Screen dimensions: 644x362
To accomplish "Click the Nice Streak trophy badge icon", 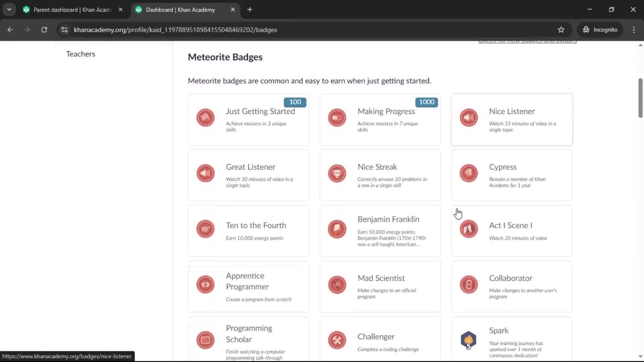I will 337,173.
